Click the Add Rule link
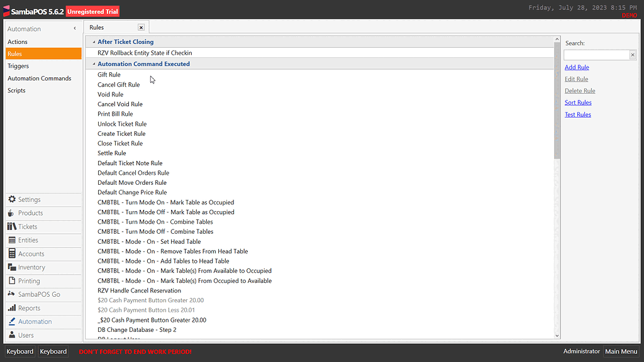 pyautogui.click(x=577, y=67)
